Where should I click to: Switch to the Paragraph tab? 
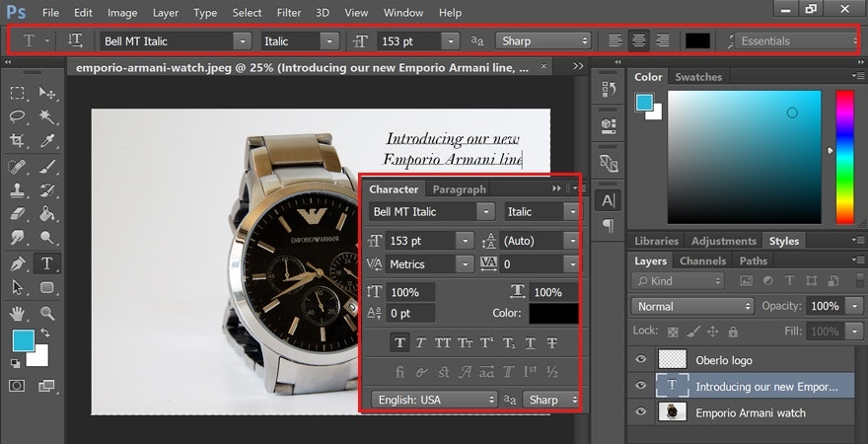459,189
